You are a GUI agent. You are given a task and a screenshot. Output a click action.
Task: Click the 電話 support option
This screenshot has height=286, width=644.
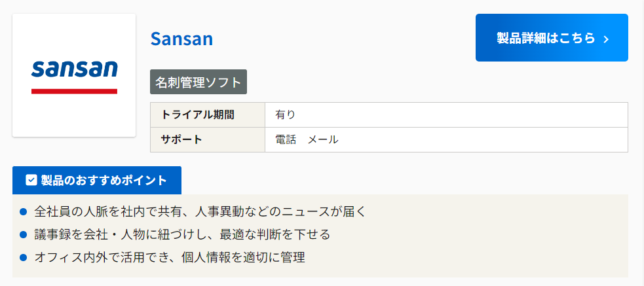(286, 139)
